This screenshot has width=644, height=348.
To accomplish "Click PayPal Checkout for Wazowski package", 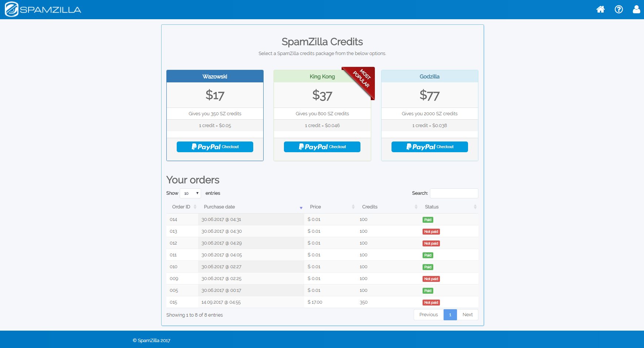I will coord(215,147).
